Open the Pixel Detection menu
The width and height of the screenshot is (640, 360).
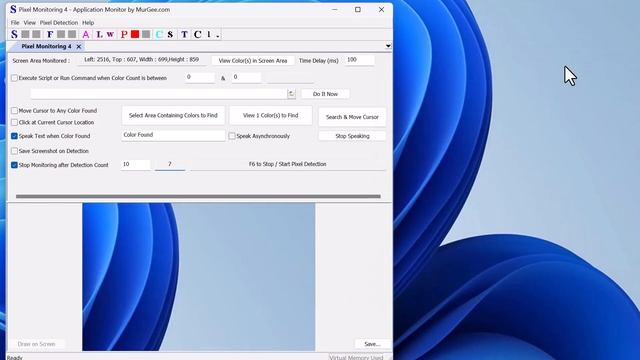[59, 23]
